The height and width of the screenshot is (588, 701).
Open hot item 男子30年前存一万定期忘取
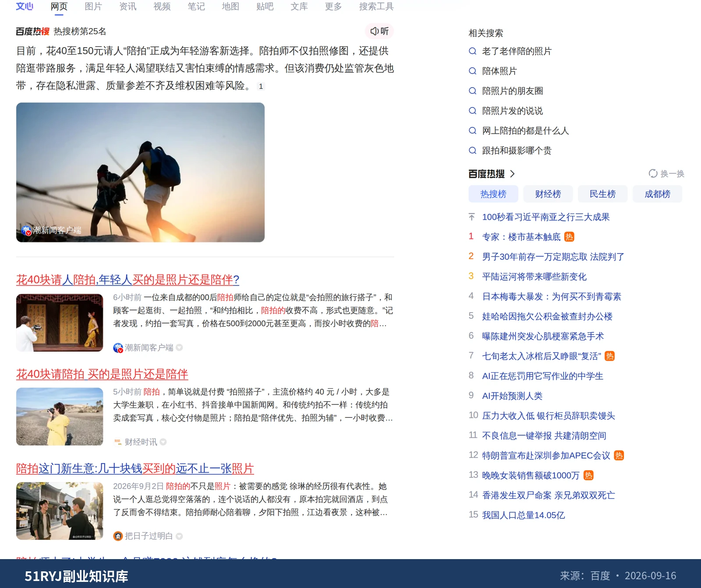[553, 257]
